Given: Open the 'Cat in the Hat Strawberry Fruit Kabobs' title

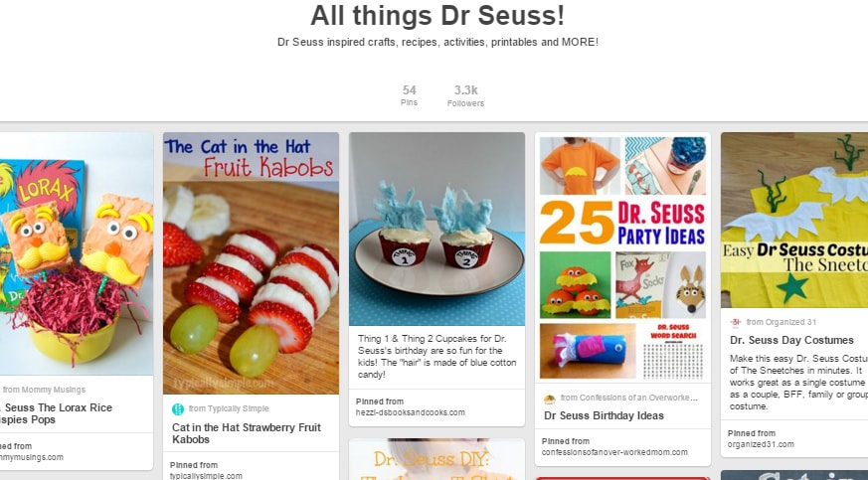Looking at the screenshot, I should [x=247, y=433].
